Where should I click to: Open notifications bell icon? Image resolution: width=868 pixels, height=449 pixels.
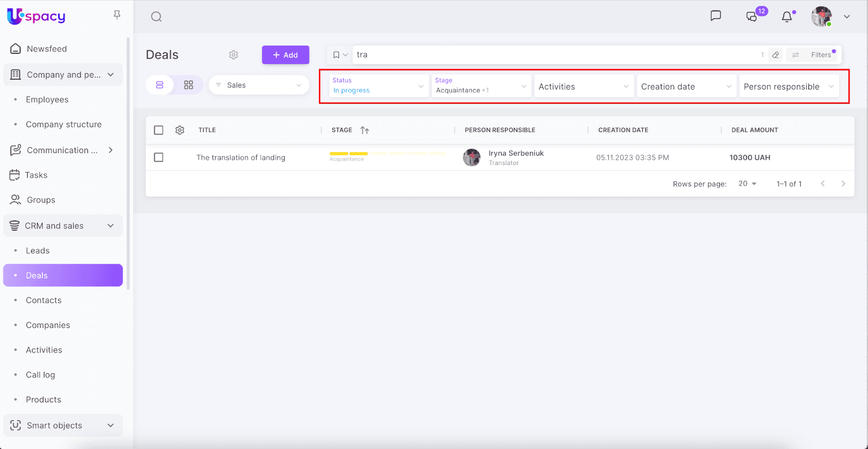(x=787, y=17)
